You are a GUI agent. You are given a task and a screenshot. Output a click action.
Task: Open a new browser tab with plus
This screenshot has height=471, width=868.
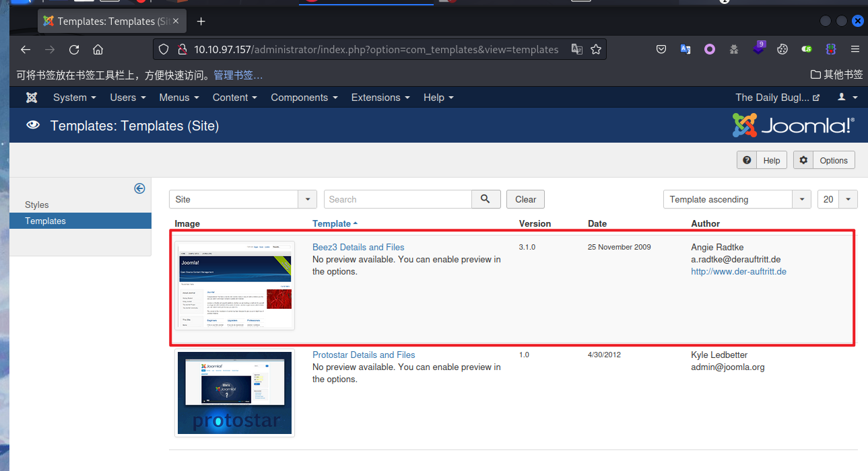pos(201,22)
